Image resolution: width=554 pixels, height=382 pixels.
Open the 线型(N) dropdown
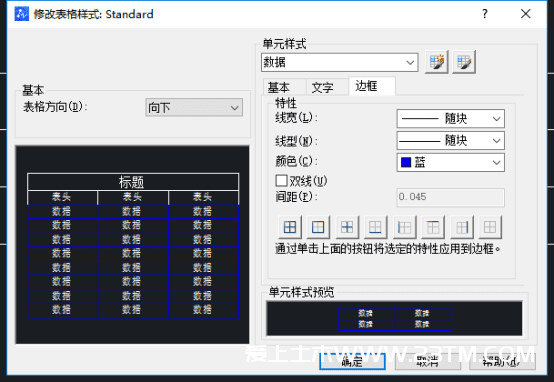(450, 141)
